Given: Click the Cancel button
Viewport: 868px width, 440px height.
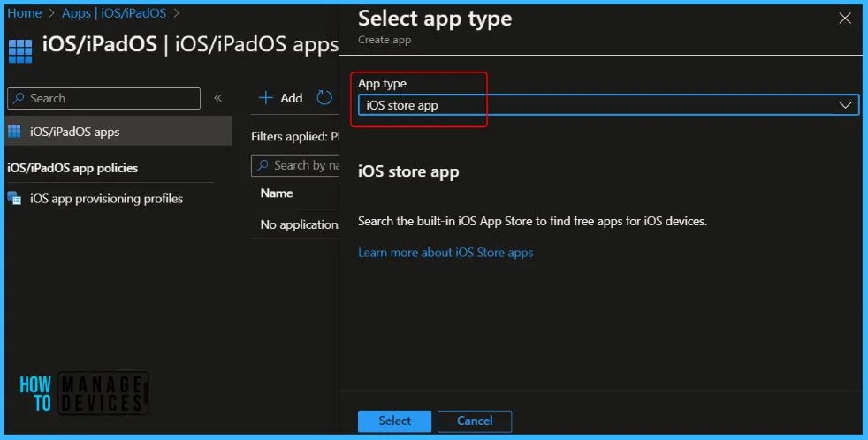Looking at the screenshot, I should pyautogui.click(x=475, y=421).
